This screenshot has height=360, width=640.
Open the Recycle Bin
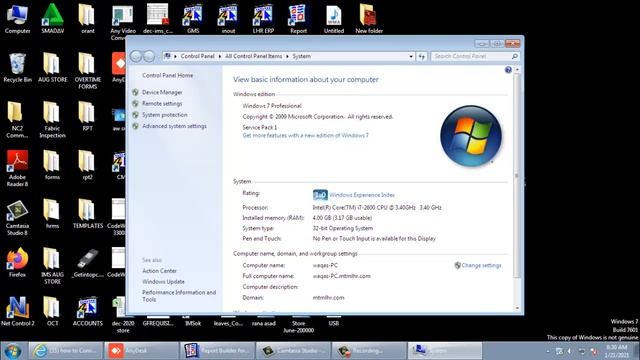(x=17, y=67)
